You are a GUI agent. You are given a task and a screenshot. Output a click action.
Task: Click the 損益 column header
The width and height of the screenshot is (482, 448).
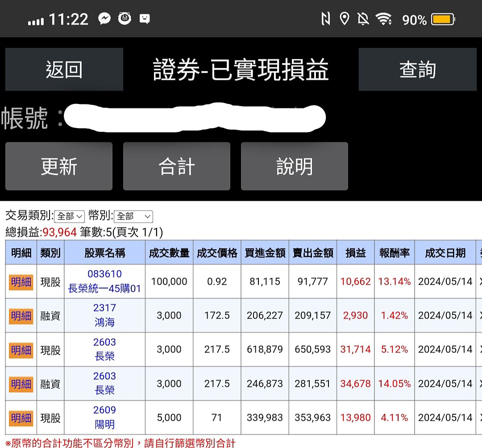pos(356,253)
